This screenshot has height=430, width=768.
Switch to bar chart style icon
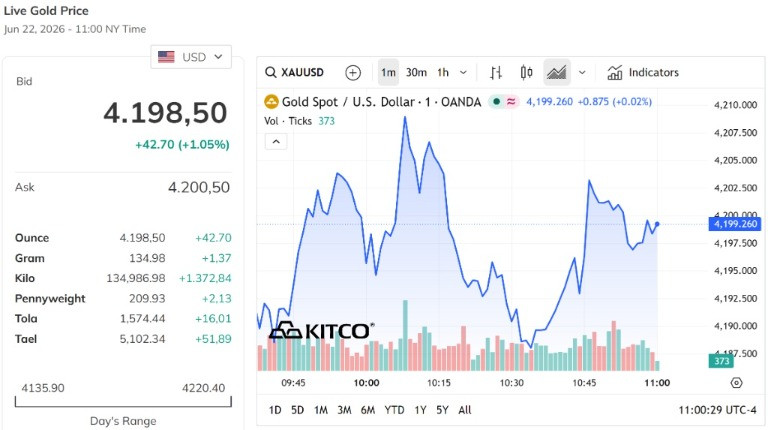click(496, 72)
